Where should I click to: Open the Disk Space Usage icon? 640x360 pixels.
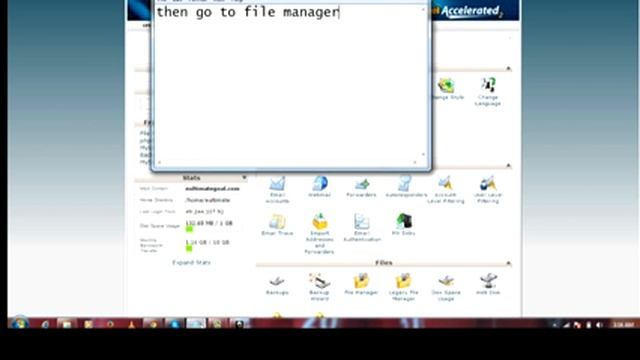click(446, 281)
